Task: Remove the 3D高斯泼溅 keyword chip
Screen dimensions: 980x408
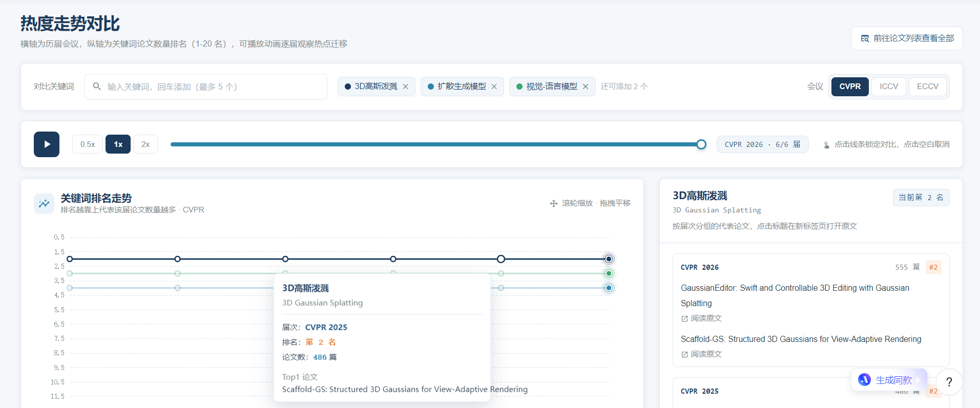Action: [x=405, y=87]
